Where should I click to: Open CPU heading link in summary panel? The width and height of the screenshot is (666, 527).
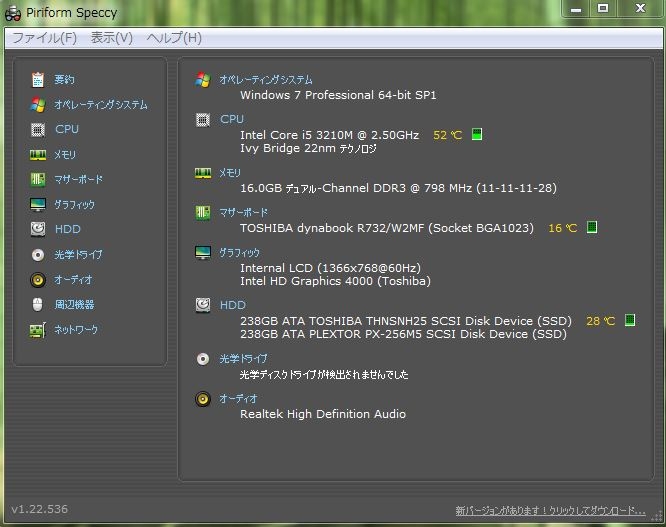pos(231,119)
